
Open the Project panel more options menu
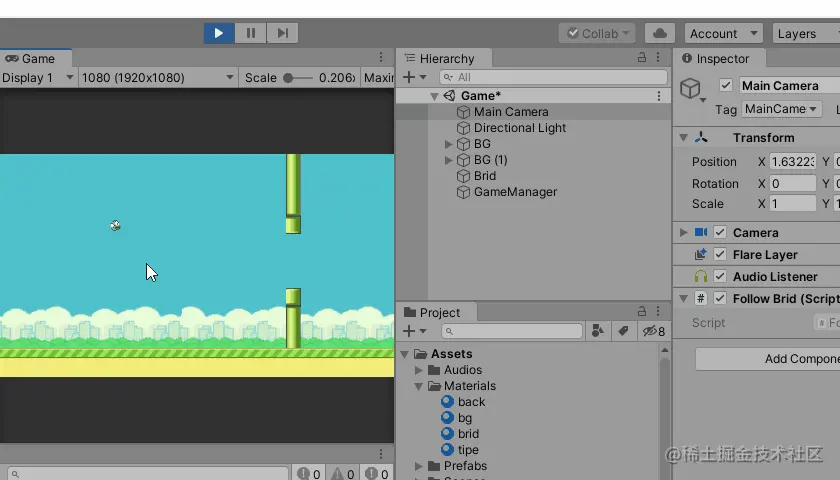tap(658, 311)
